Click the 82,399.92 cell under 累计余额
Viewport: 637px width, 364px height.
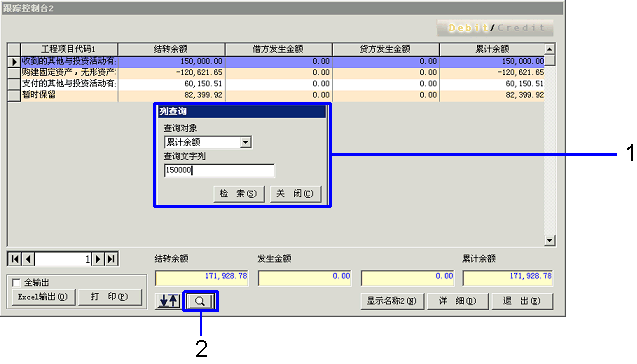(492, 95)
